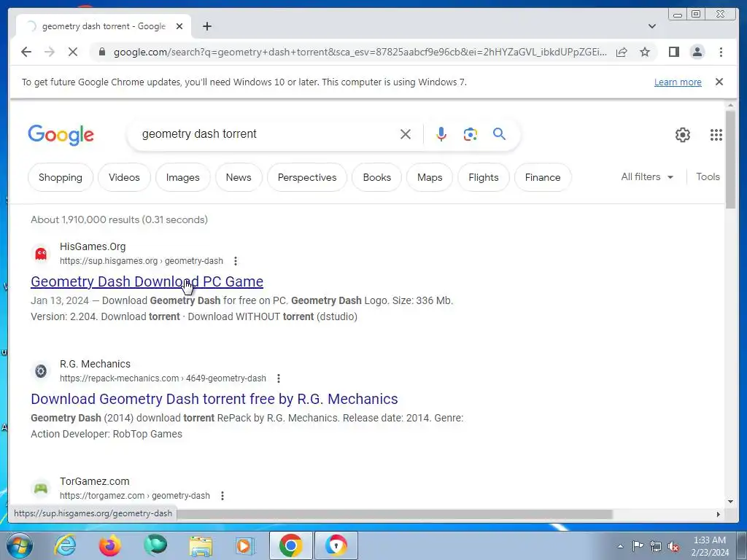The width and height of the screenshot is (747, 560).
Task: Click the scroll down arrow
Action: pos(731,502)
